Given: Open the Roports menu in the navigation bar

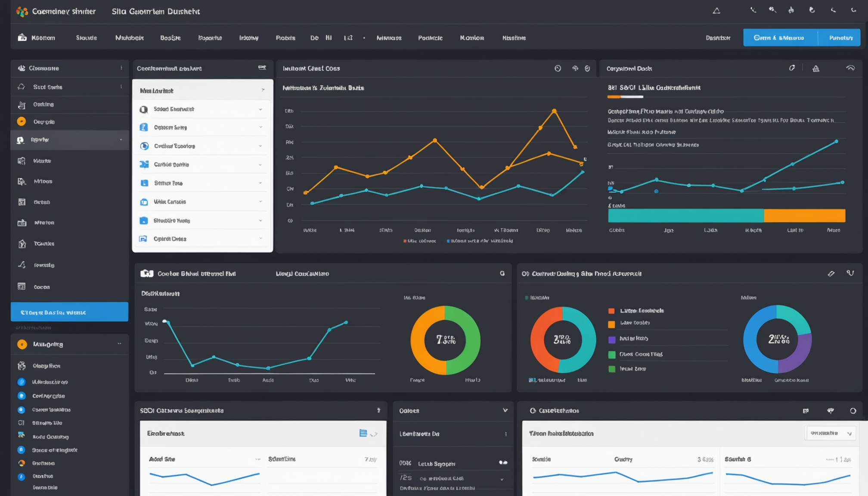Looking at the screenshot, I should coord(210,38).
